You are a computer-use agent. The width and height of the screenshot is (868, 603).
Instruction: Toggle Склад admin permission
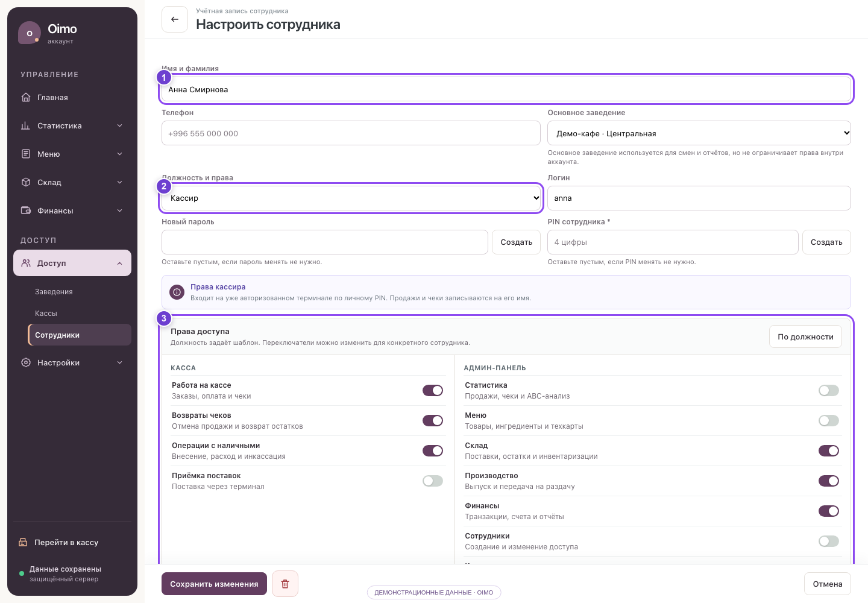coord(829,450)
